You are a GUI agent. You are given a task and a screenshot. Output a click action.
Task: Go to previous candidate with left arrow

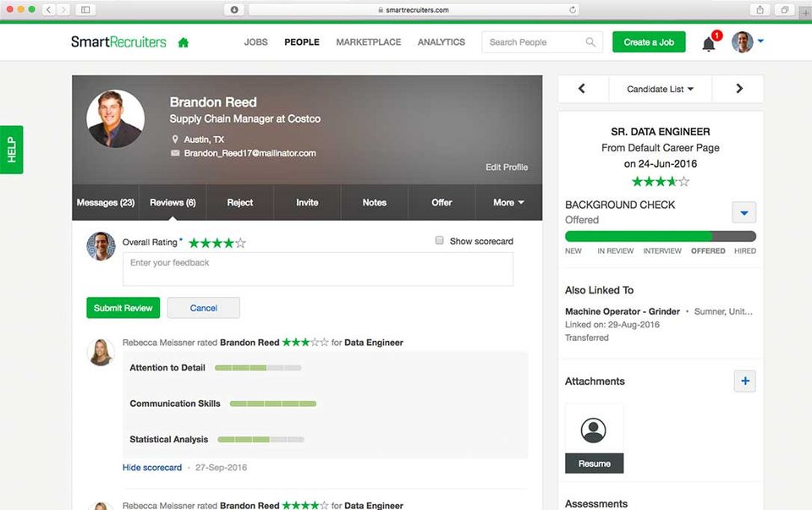click(x=582, y=89)
